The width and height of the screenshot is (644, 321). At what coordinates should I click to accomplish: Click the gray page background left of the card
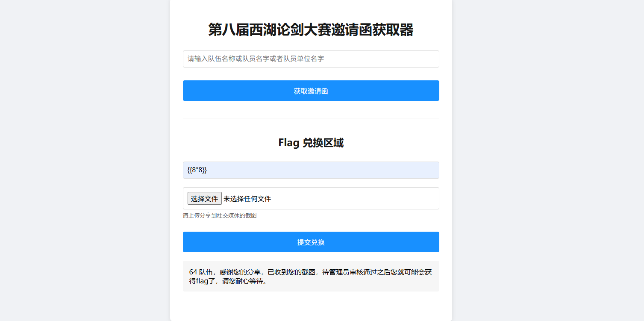point(85,160)
